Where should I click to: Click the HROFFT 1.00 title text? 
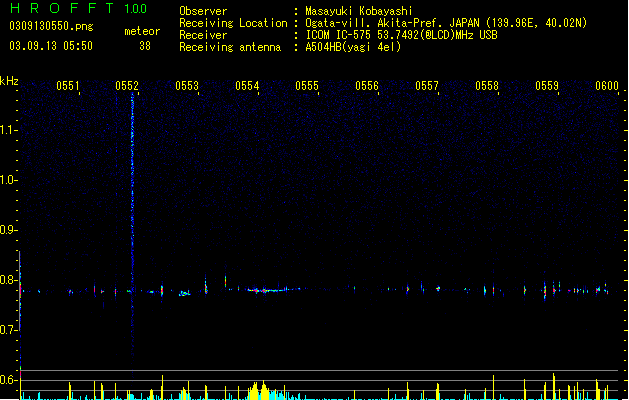click(x=78, y=8)
